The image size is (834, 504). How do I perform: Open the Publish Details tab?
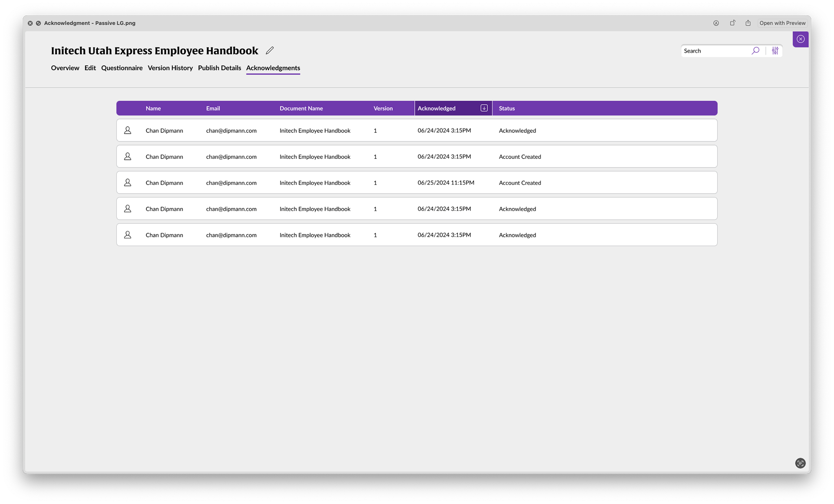pos(219,68)
